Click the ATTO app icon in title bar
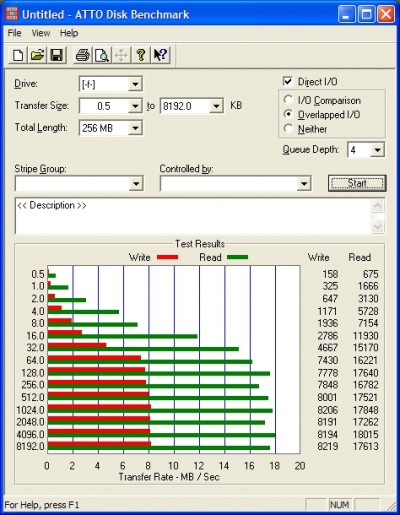 12,14
